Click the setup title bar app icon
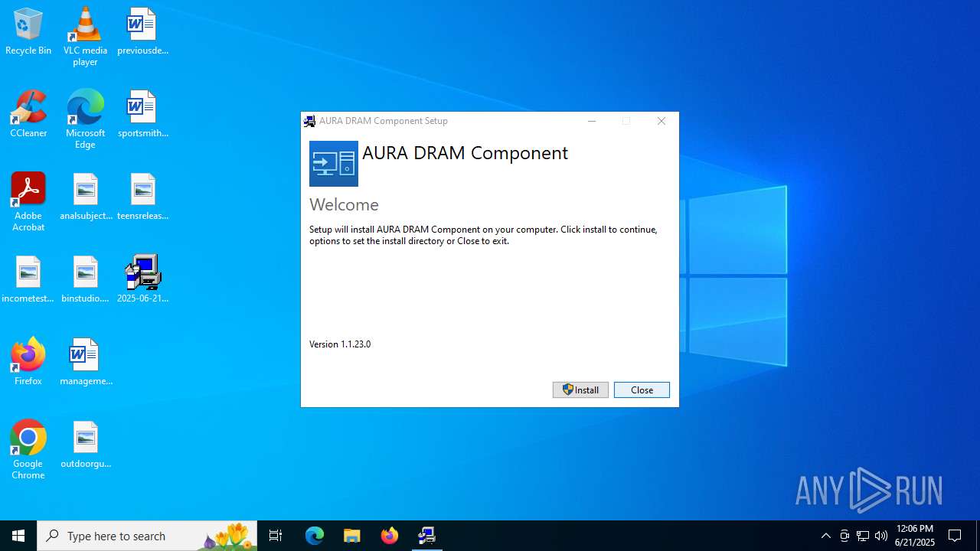980x551 pixels. click(x=309, y=121)
